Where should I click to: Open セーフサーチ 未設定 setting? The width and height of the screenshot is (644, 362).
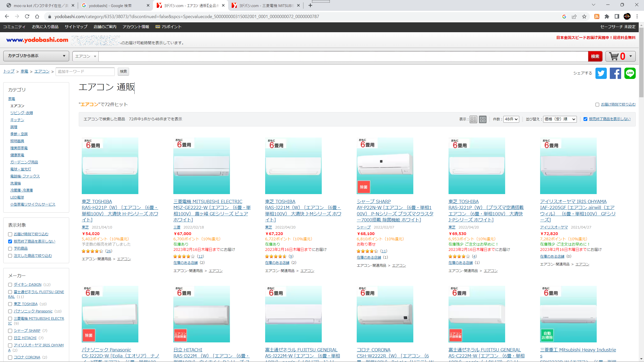(x=618, y=27)
